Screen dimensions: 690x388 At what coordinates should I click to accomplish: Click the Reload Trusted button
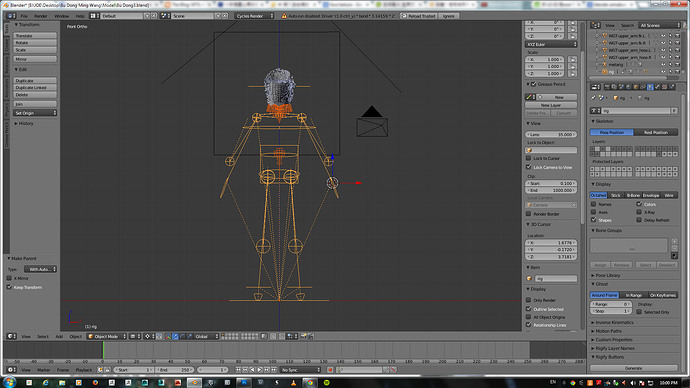tap(418, 16)
